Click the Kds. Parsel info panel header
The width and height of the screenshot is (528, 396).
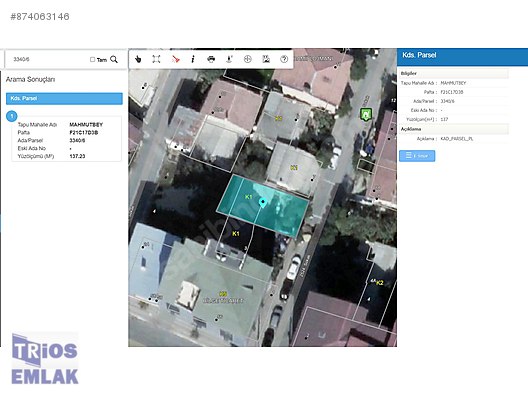point(462,56)
